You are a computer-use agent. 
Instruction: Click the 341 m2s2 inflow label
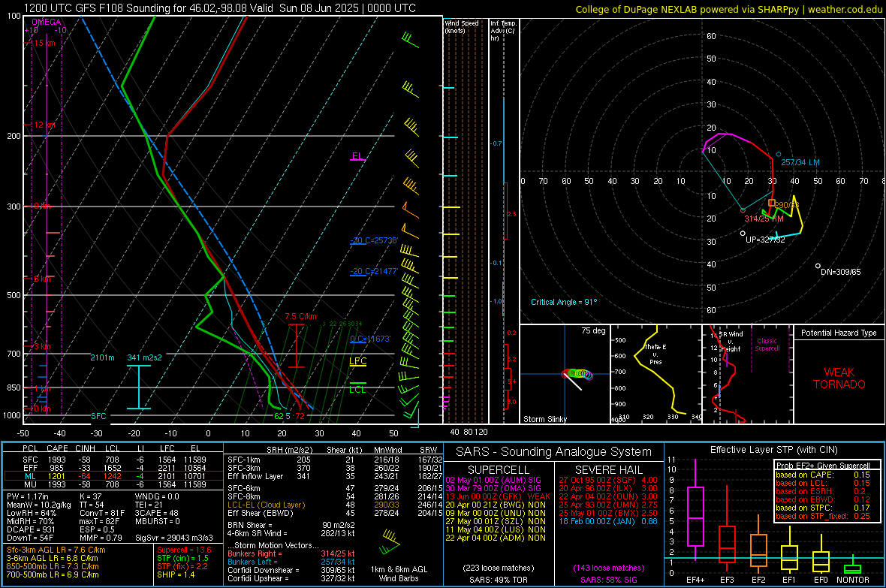coord(145,357)
